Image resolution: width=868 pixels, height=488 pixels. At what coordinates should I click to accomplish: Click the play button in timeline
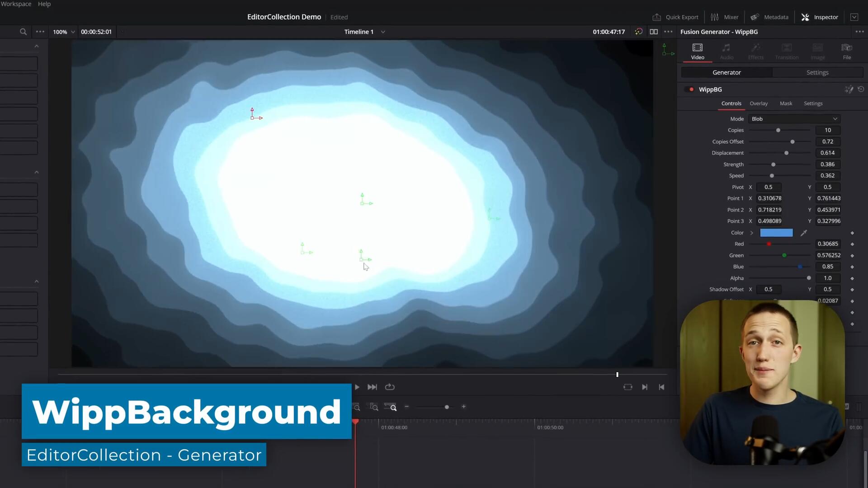pos(356,387)
